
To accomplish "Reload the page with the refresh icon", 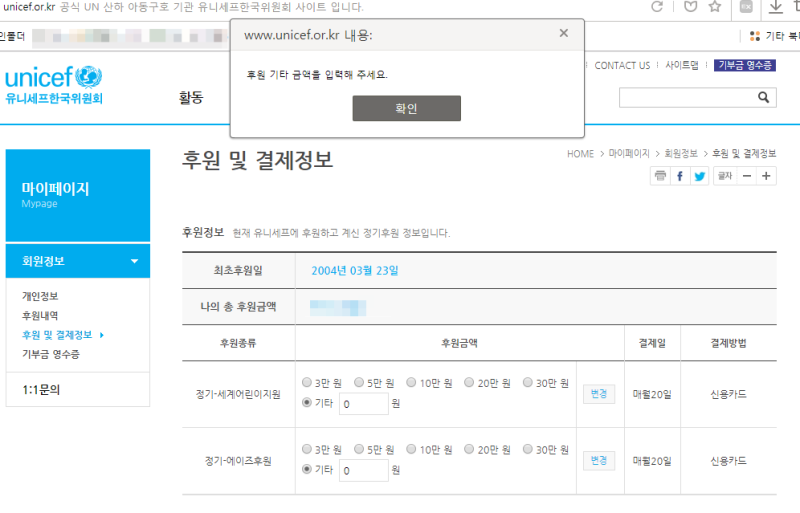I will pyautogui.click(x=657, y=7).
